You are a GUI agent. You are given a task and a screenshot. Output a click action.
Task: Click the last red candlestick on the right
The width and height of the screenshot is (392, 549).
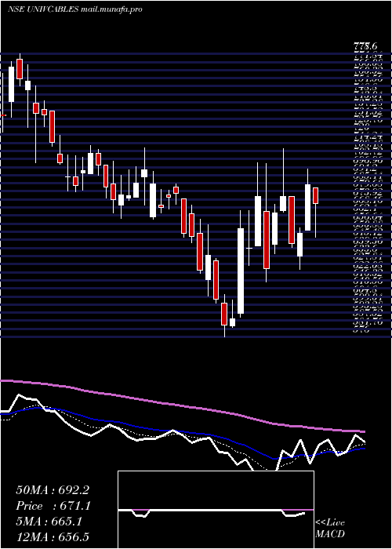pyautogui.click(x=316, y=196)
